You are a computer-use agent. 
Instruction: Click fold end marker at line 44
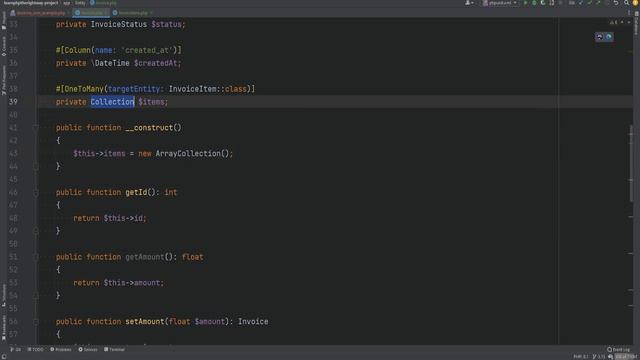(x=36, y=167)
